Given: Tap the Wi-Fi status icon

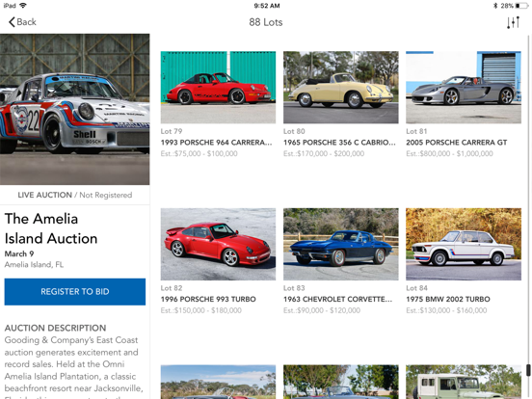Looking at the screenshot, I should [x=23, y=6].
